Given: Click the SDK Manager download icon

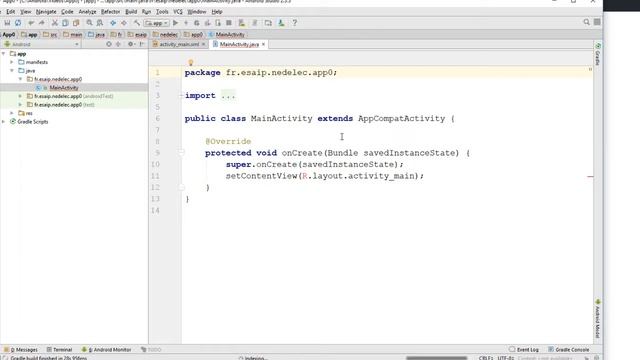Looking at the screenshot, I should pyautogui.click(x=281, y=23).
